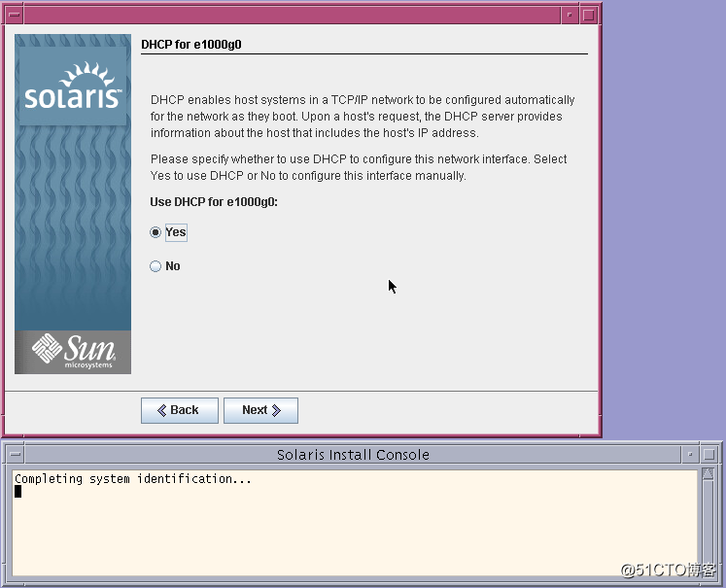Open the Solaris Install Console window menu

(16, 454)
